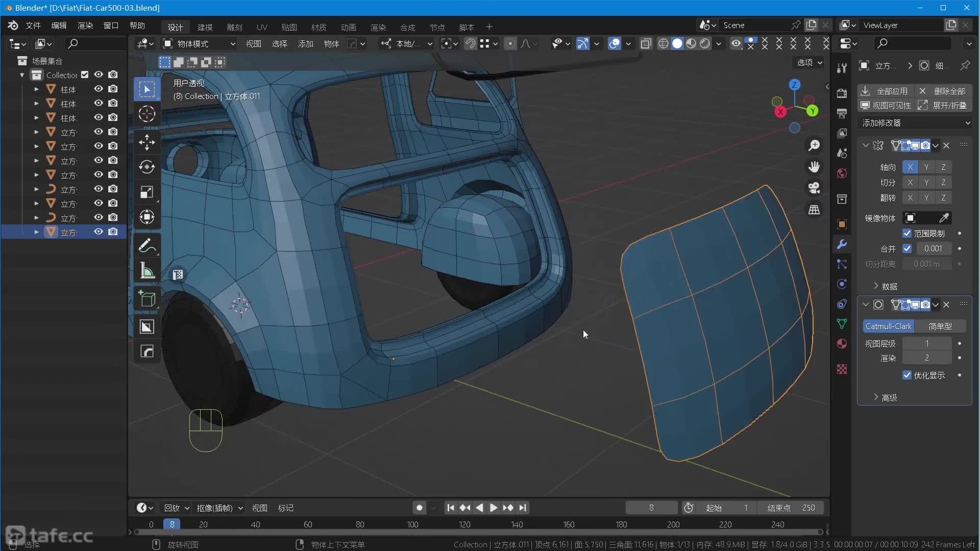
Task: Collapse the Subdivision modifier panel
Action: point(866,305)
